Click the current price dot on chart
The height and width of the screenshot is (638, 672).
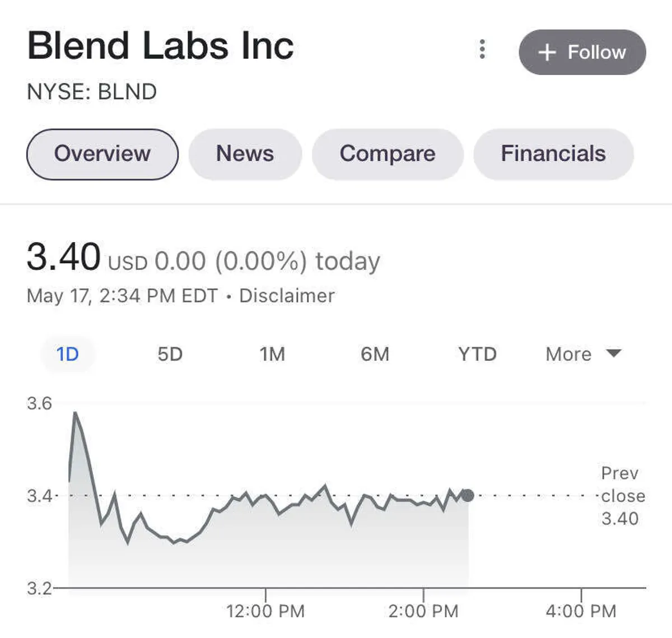point(468,495)
